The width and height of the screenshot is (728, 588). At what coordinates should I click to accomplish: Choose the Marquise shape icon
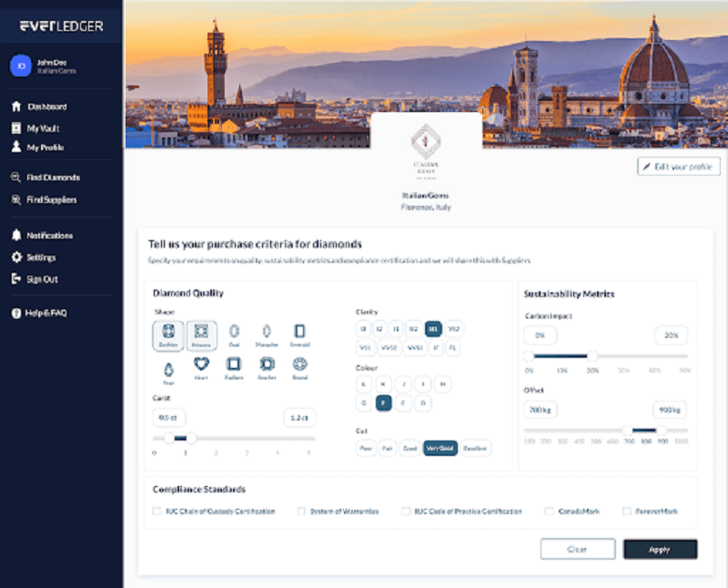(x=267, y=334)
